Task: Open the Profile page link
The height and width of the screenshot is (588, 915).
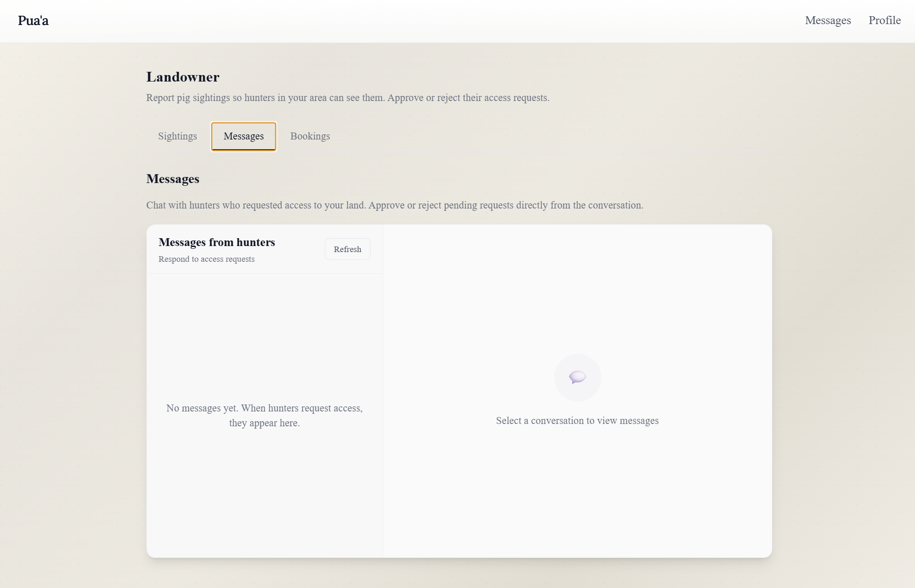Action: tap(884, 20)
